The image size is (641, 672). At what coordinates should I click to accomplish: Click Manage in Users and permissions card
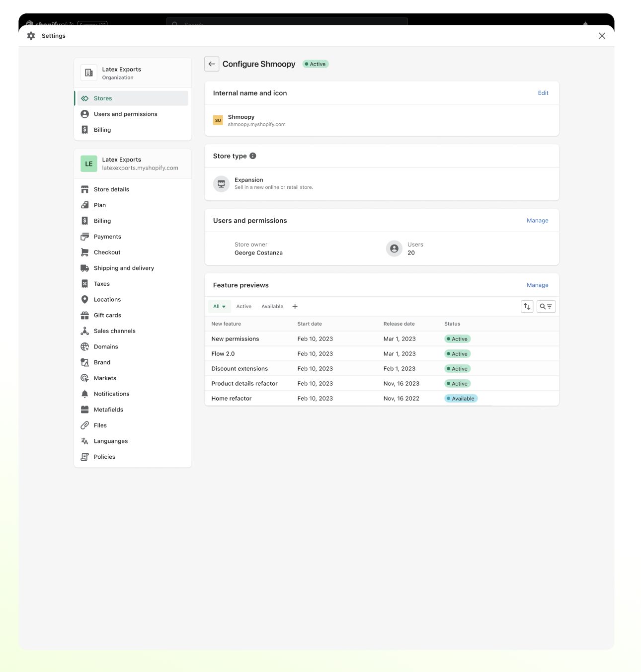point(538,221)
